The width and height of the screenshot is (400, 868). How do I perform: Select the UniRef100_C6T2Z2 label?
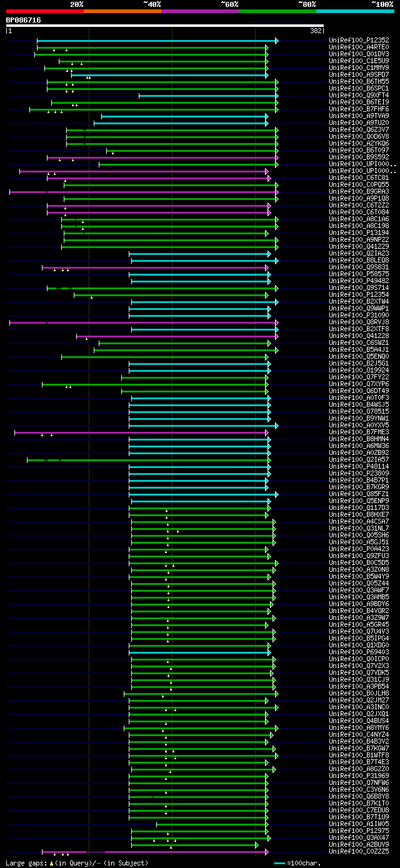(359, 205)
